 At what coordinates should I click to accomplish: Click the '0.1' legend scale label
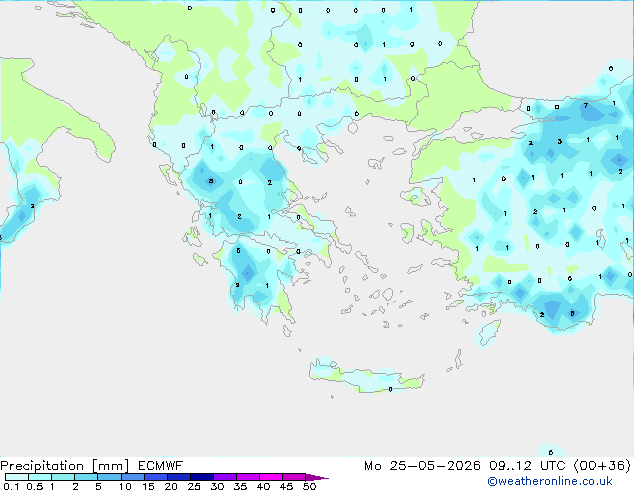(11, 486)
